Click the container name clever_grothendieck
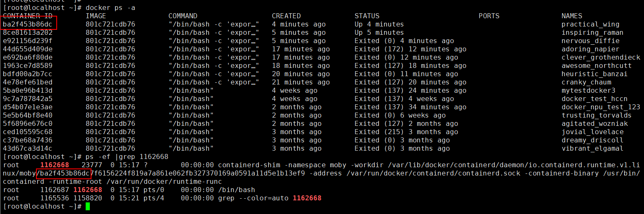Image resolution: width=644 pixels, height=214 pixels. pos(601,58)
